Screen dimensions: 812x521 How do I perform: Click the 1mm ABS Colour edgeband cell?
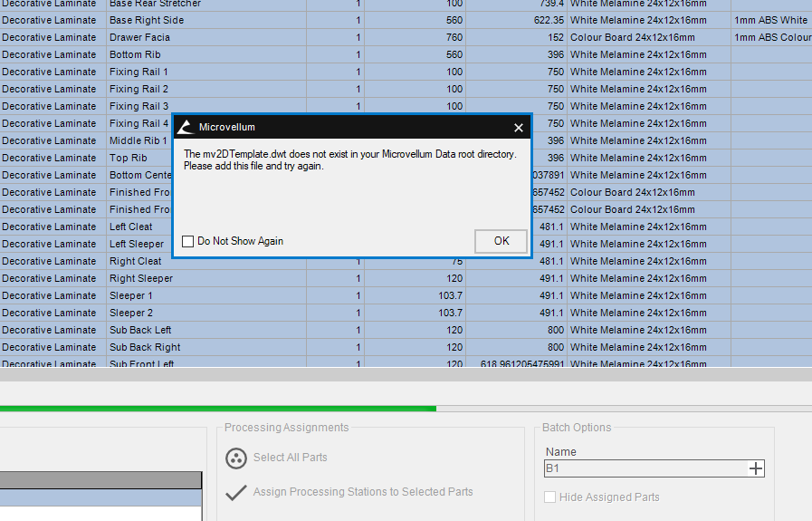[771, 37]
